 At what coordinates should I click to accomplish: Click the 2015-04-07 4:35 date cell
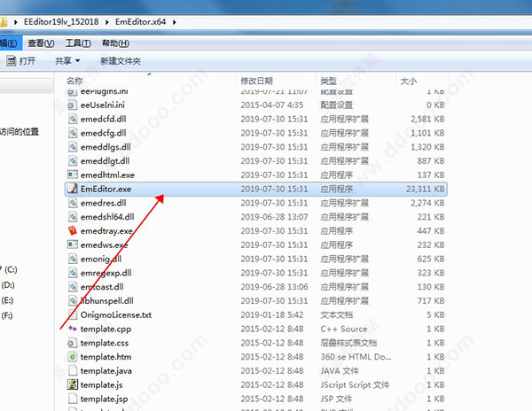(272, 105)
